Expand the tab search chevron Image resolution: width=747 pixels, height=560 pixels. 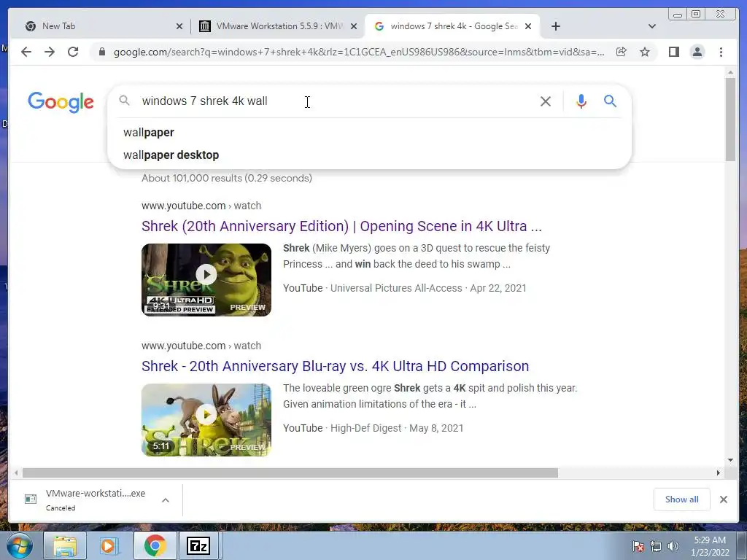652,26
